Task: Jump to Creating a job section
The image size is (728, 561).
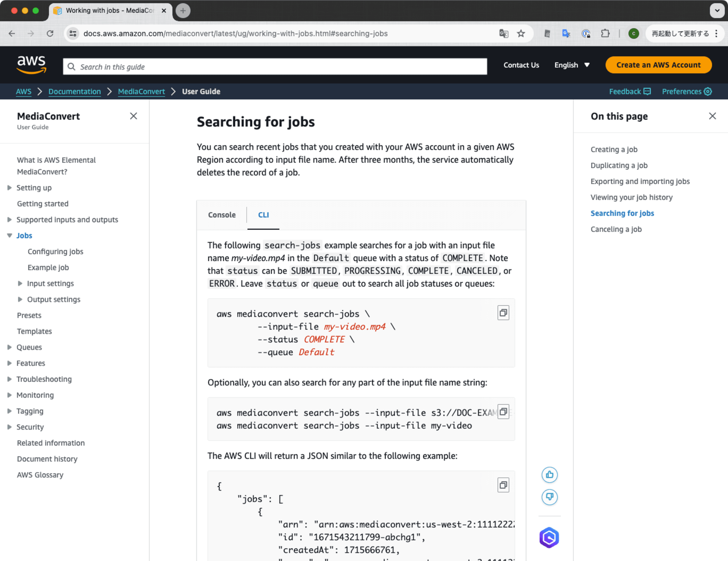Action: pos(614,150)
